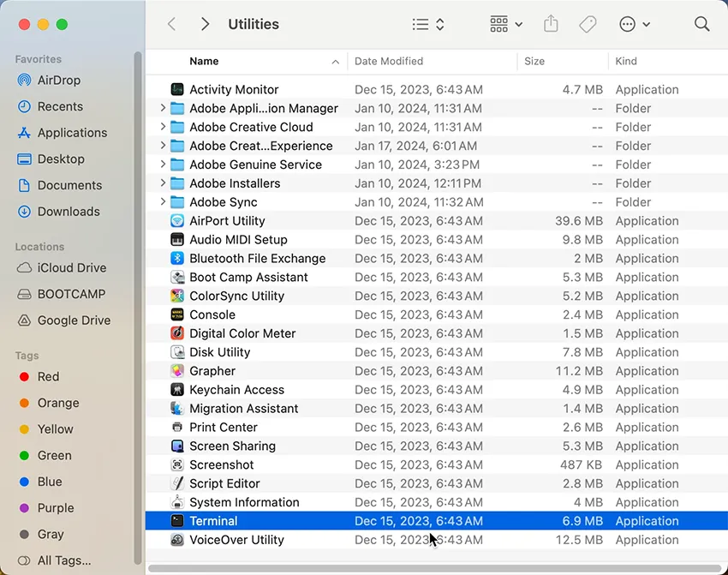728x575 pixels.
Task: Go back with the left chevron
Action: click(x=172, y=24)
